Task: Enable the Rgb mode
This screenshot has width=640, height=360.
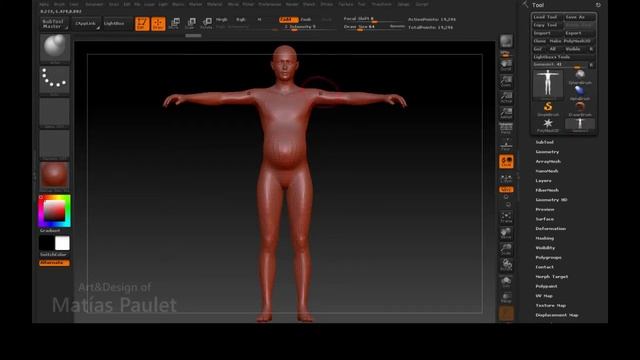Action: pyautogui.click(x=241, y=19)
